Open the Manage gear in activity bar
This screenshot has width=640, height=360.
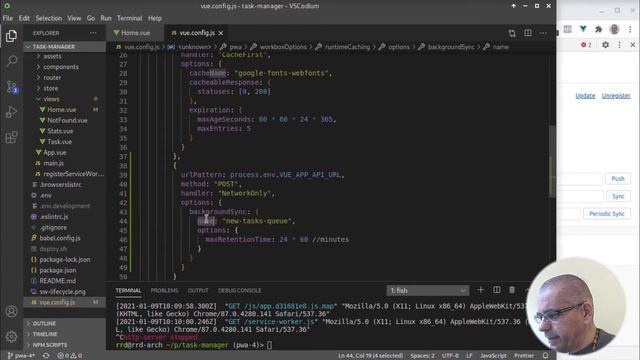(x=11, y=337)
